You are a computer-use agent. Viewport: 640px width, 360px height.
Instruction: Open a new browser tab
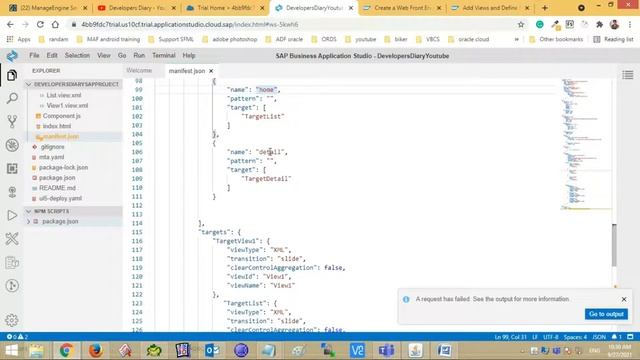[544, 8]
